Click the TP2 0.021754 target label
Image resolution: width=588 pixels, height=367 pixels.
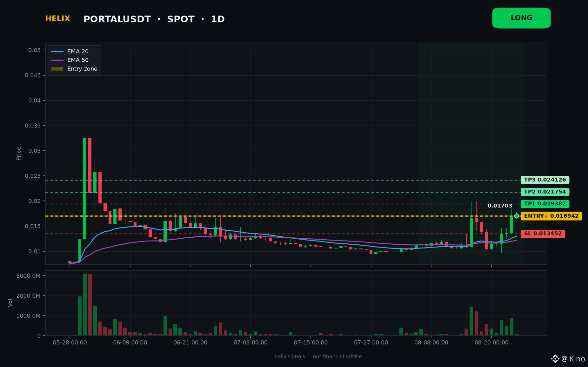point(545,192)
